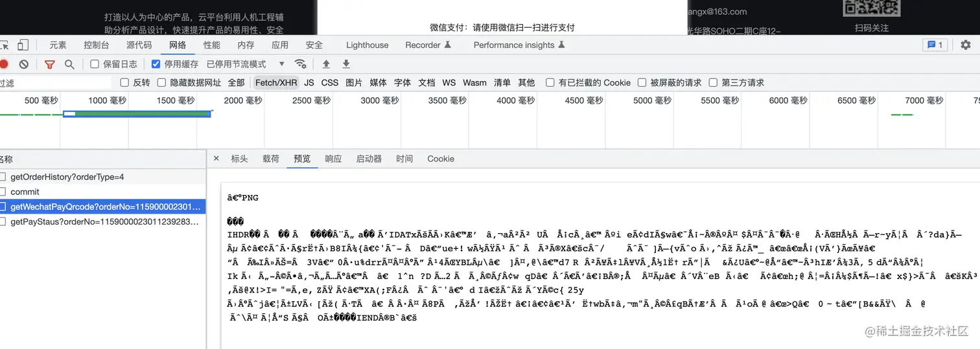Viewport: 980px width, 349px height.
Task: Show the 时间 timing tab
Action: click(404, 159)
